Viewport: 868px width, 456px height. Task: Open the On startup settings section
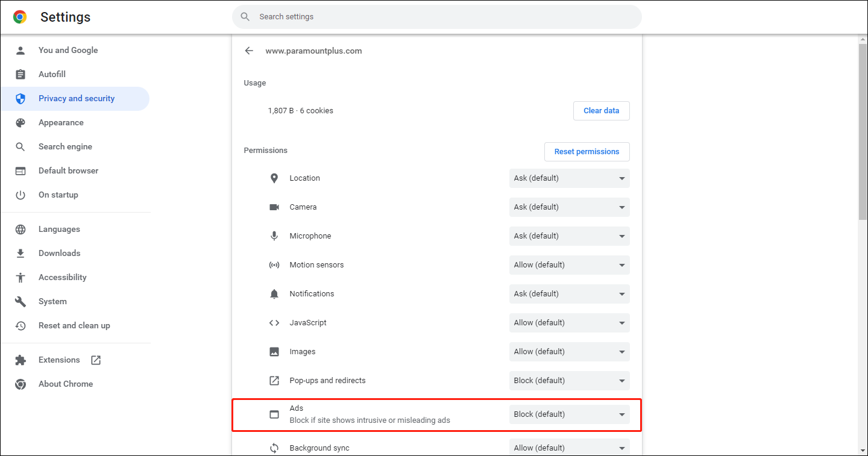[58, 195]
